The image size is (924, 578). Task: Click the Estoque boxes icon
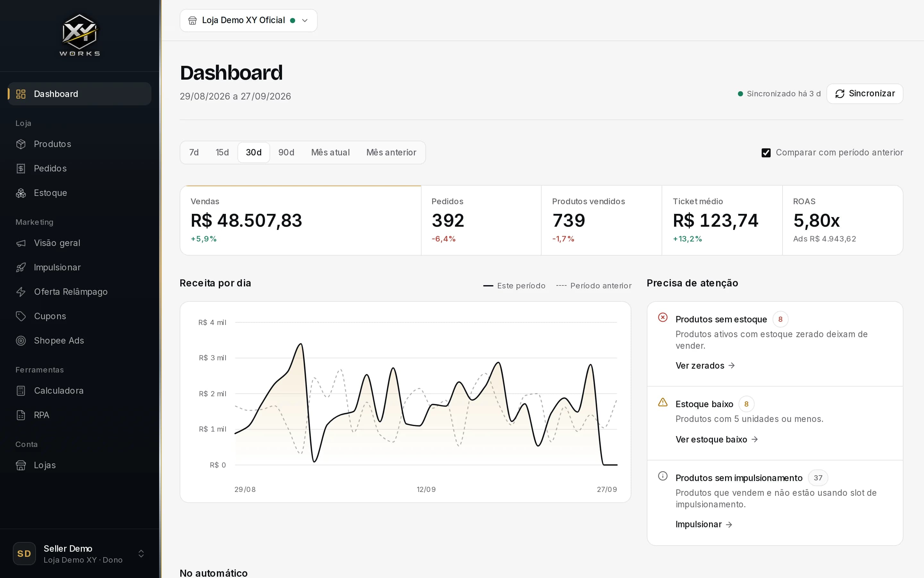coord(21,193)
